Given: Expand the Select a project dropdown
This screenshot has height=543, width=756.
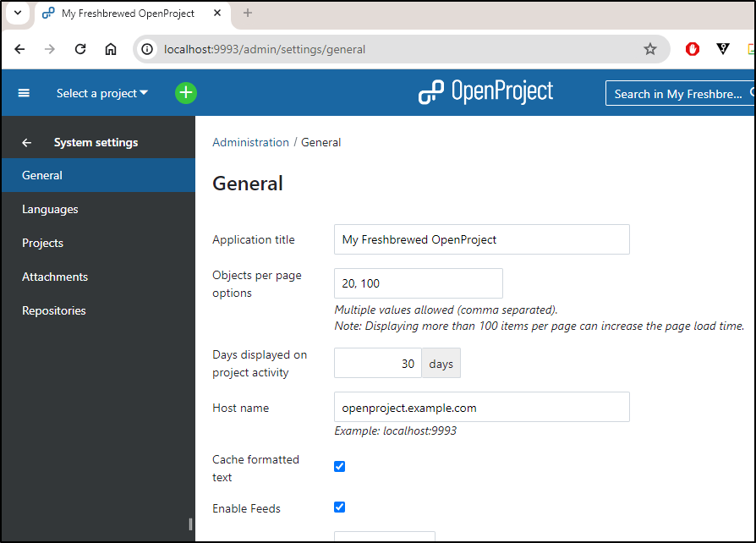Looking at the screenshot, I should [x=102, y=93].
